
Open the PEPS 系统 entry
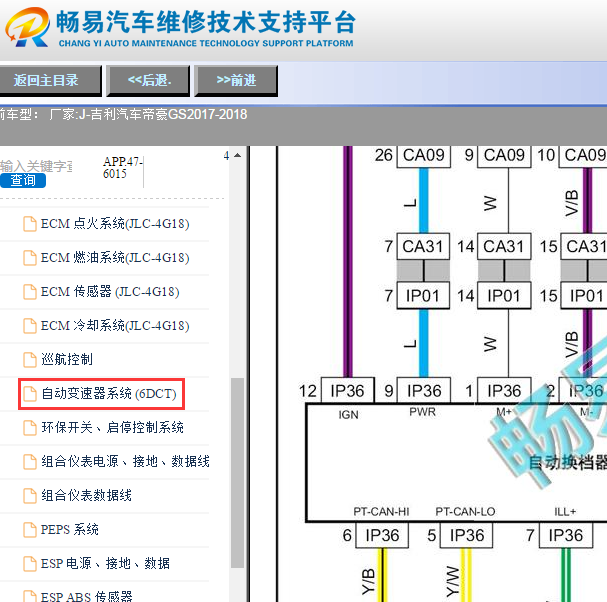(70, 529)
